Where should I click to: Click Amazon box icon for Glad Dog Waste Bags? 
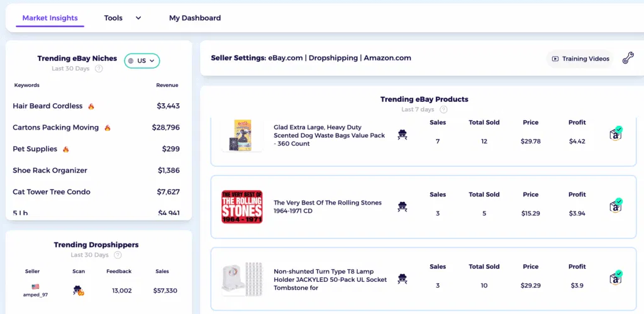coord(616,134)
